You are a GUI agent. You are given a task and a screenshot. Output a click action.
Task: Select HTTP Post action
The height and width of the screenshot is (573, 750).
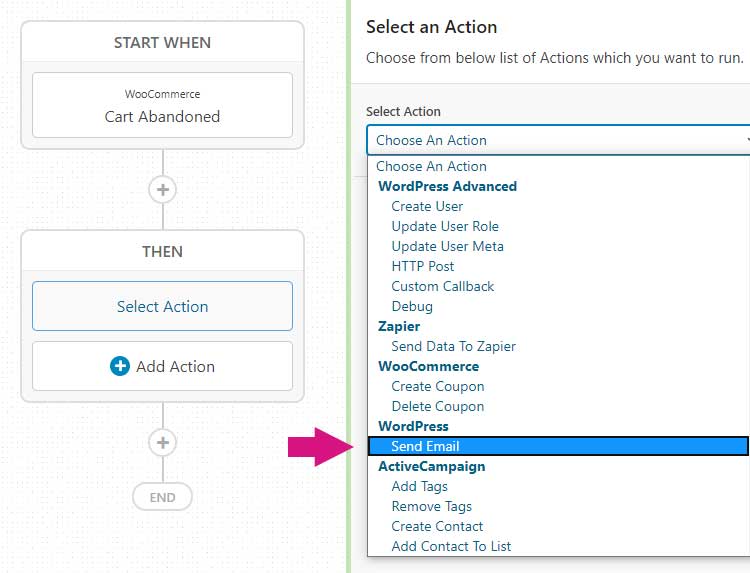(422, 266)
